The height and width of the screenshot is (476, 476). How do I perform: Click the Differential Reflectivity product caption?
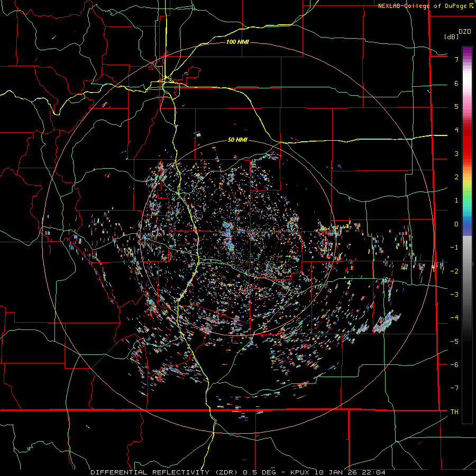click(238, 472)
